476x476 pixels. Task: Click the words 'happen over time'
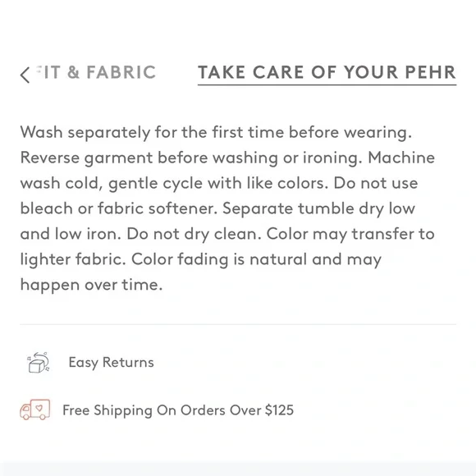pos(91,285)
